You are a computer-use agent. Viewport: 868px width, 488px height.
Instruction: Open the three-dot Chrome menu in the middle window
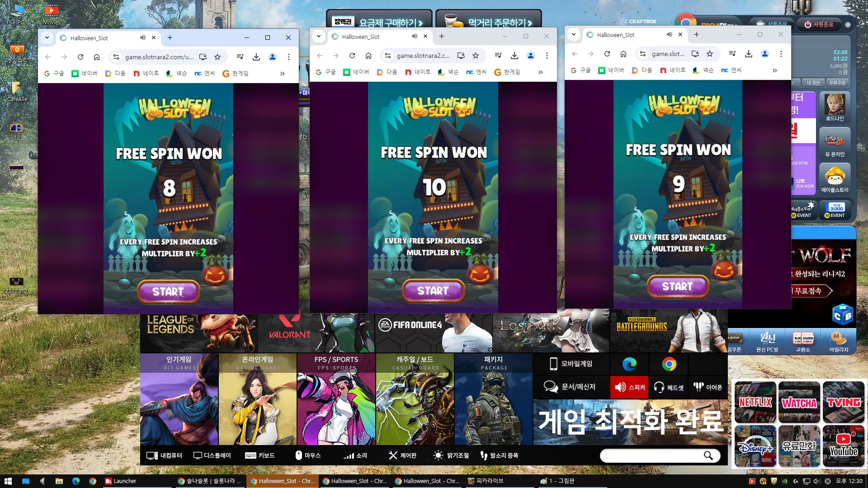pos(547,56)
